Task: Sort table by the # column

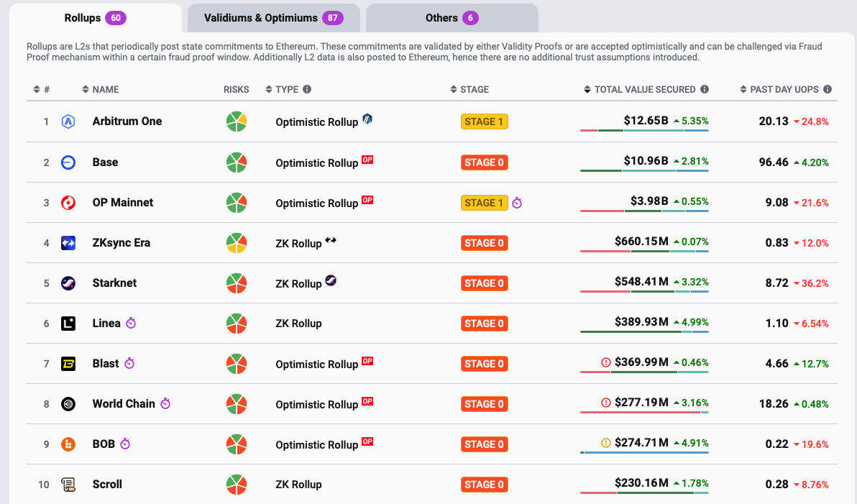Action: point(42,89)
